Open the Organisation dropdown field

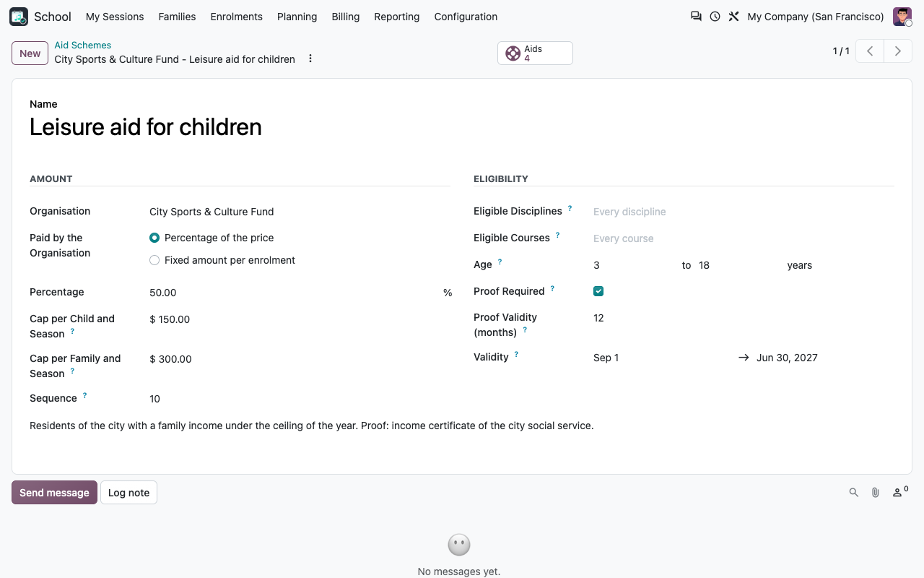(300, 212)
